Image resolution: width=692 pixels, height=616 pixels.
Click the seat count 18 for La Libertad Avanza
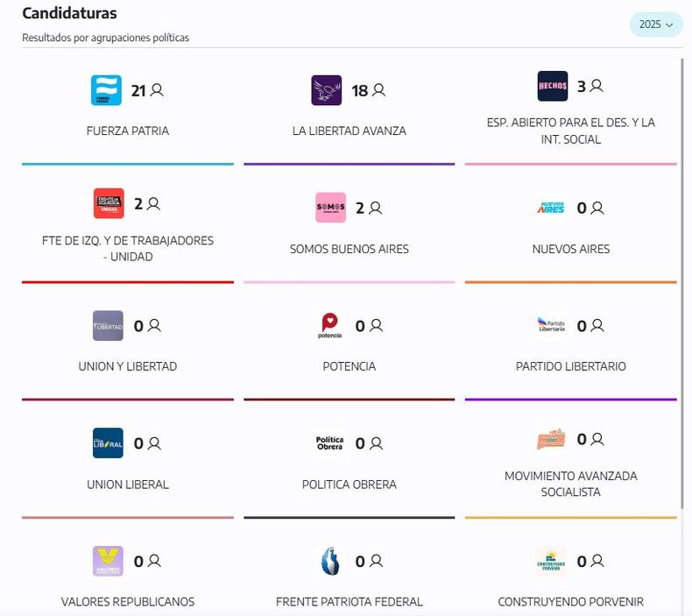360,90
